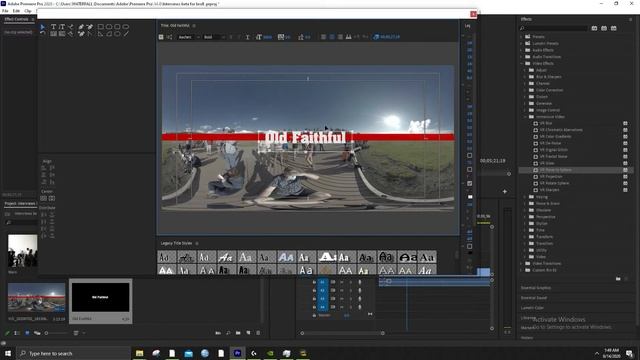This screenshot has height=360, width=640.
Task: Click the Clear trash icon in Project panel
Action: (x=258, y=333)
